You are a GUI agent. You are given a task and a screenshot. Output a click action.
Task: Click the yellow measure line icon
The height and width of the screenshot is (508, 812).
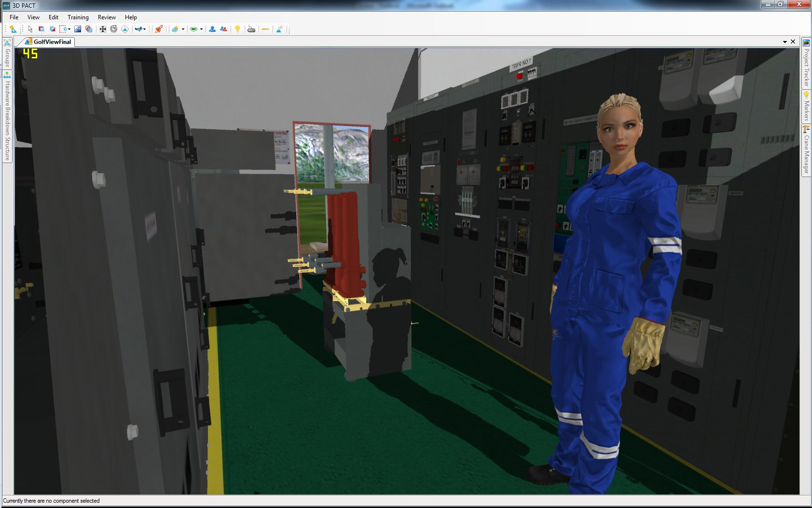(x=265, y=29)
